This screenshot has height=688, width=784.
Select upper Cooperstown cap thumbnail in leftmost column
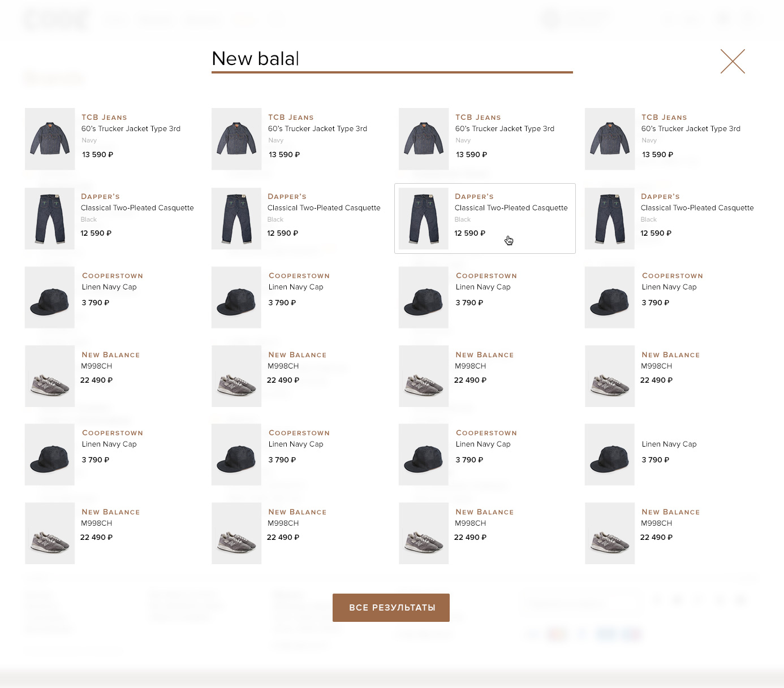[x=50, y=297]
